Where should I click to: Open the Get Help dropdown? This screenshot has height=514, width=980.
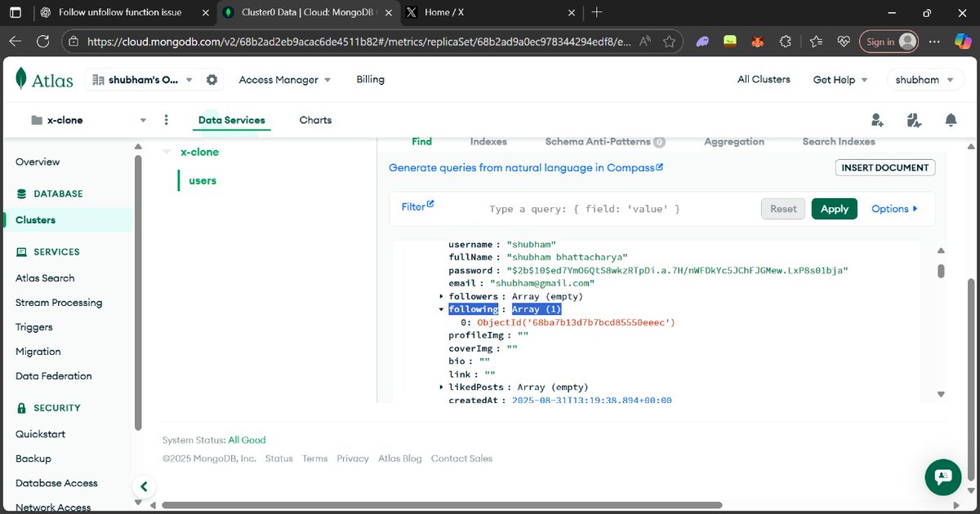[840, 80]
